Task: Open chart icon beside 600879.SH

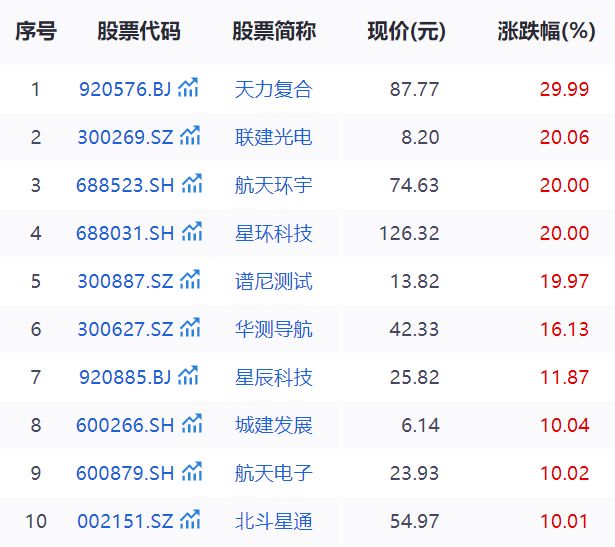Action: tap(192, 471)
